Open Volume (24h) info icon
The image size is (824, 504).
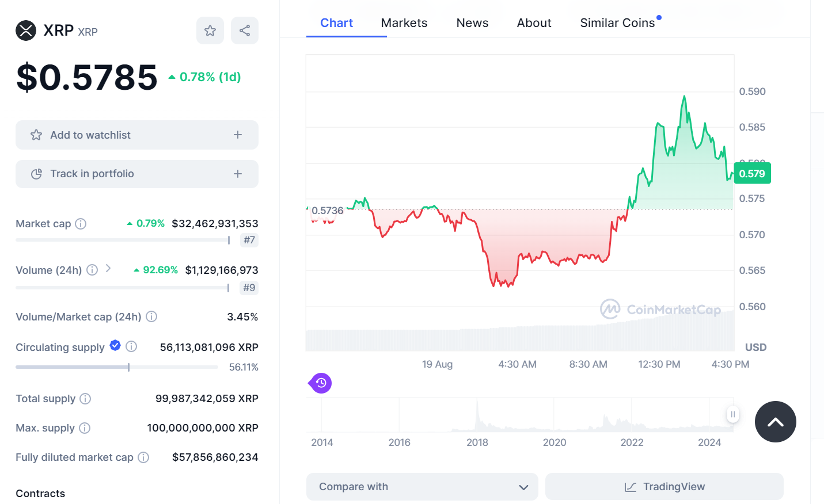click(x=92, y=270)
